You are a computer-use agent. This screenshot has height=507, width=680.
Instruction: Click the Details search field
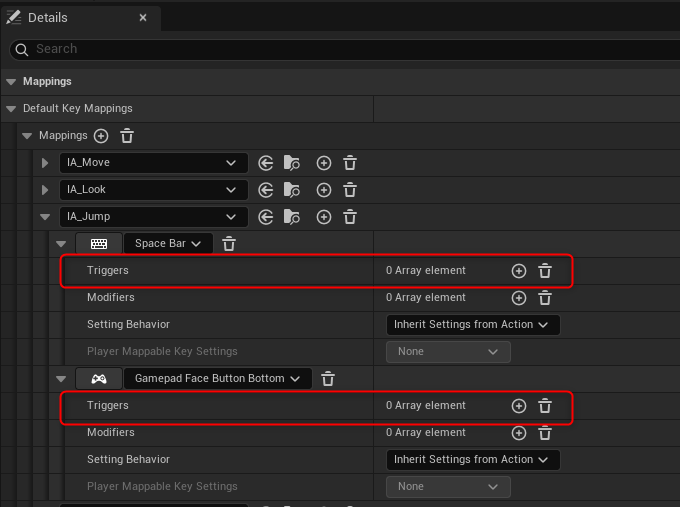coord(340,49)
